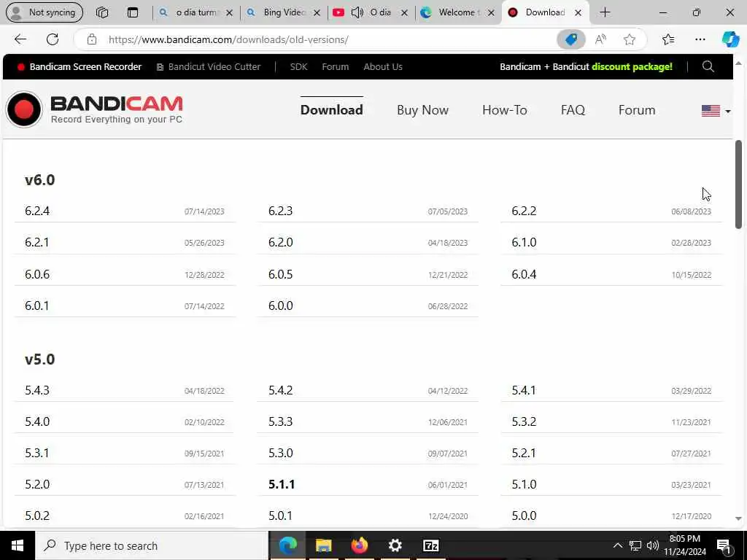This screenshot has width=747, height=560.
Task: Open the network status tray icon
Action: (635, 545)
